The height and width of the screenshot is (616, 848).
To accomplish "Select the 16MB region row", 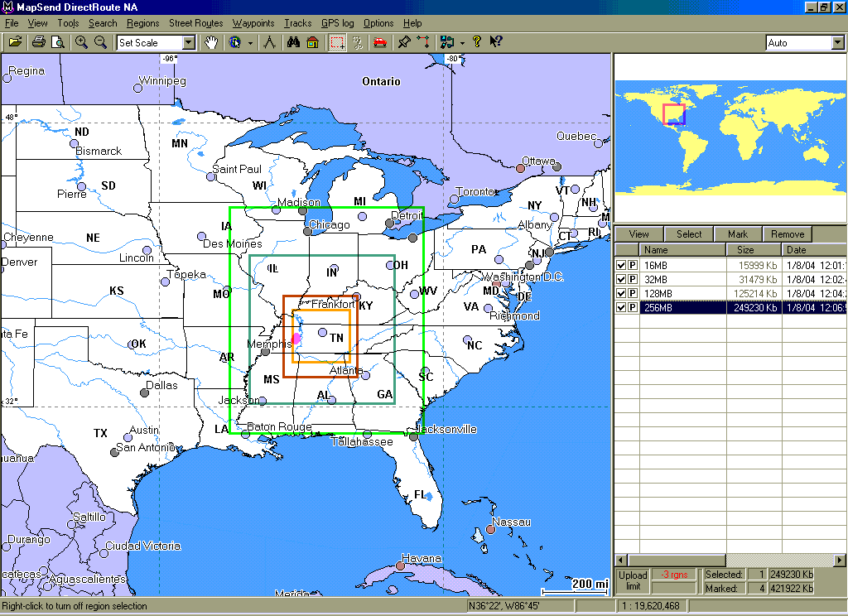I will tap(730, 265).
